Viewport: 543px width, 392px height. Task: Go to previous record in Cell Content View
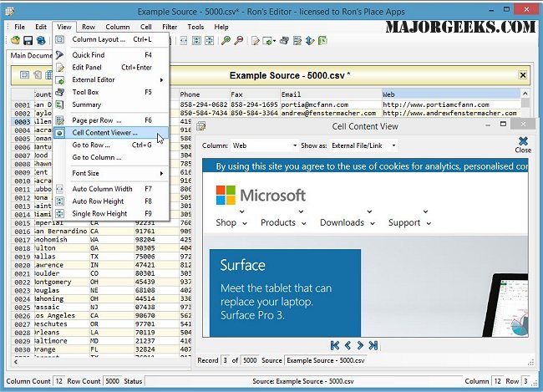tap(348, 345)
